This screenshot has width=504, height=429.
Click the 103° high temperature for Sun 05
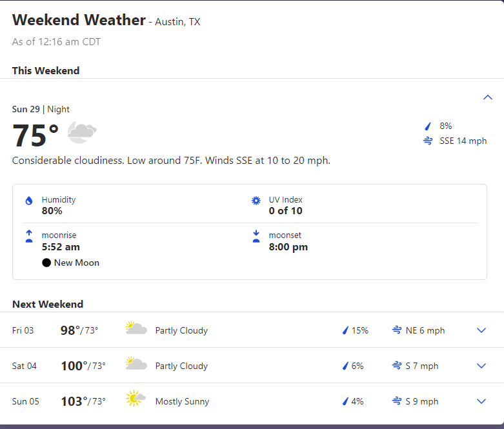(x=73, y=401)
